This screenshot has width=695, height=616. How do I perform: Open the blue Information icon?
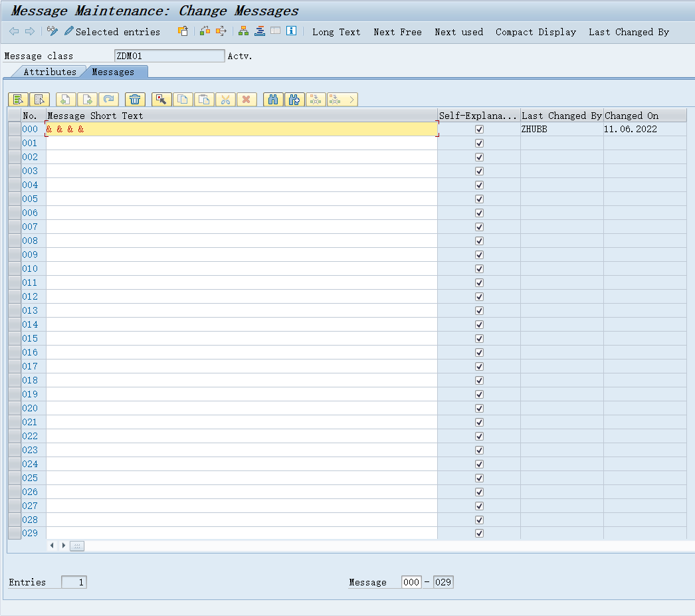[x=291, y=31]
